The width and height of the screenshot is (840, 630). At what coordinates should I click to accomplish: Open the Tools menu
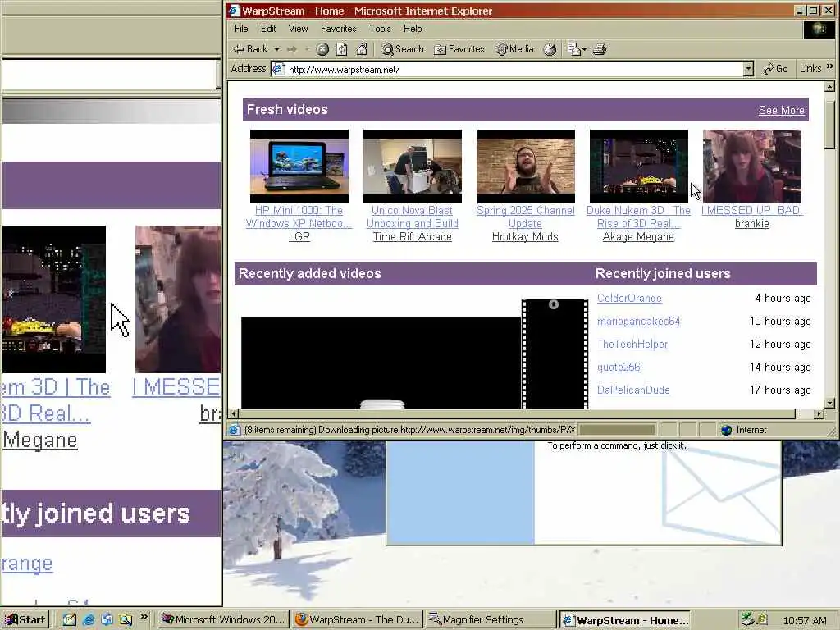click(x=380, y=29)
